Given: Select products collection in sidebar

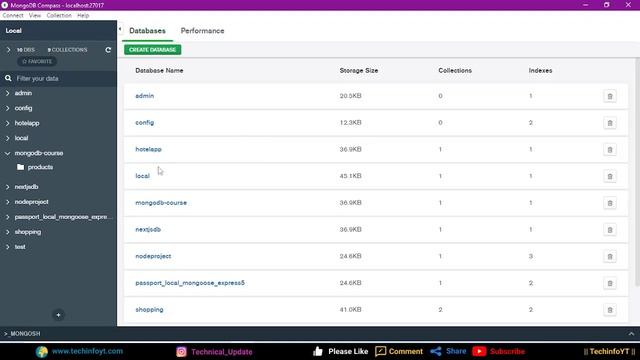Looking at the screenshot, I should click(40, 167).
